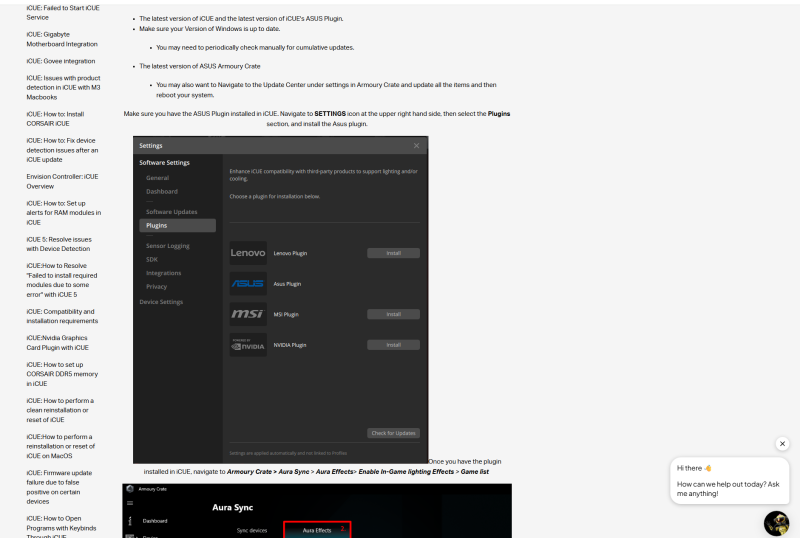800x538 pixels.
Task: Open the Open Programs with Keybinds article
Action: pyautogui.click(x=61, y=526)
